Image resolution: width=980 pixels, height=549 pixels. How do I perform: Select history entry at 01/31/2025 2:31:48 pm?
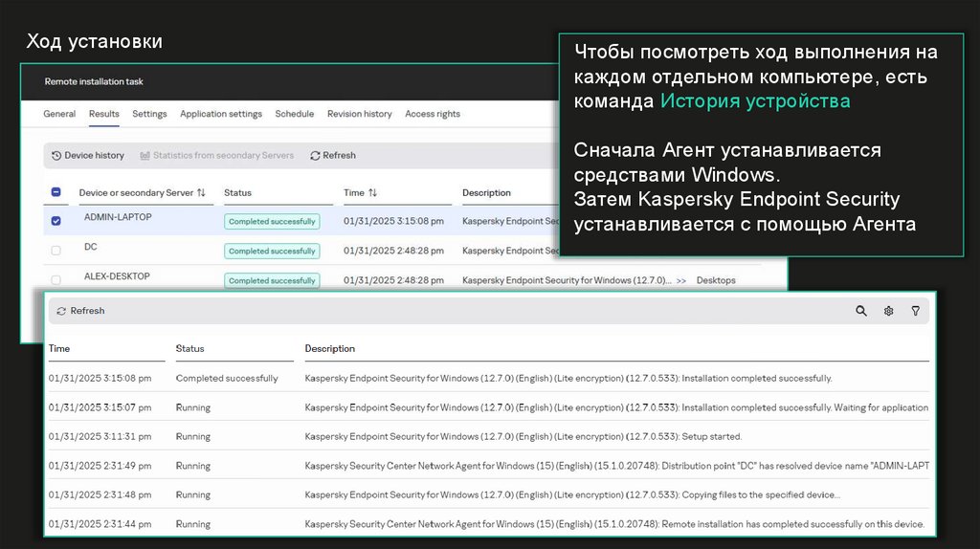click(489, 494)
